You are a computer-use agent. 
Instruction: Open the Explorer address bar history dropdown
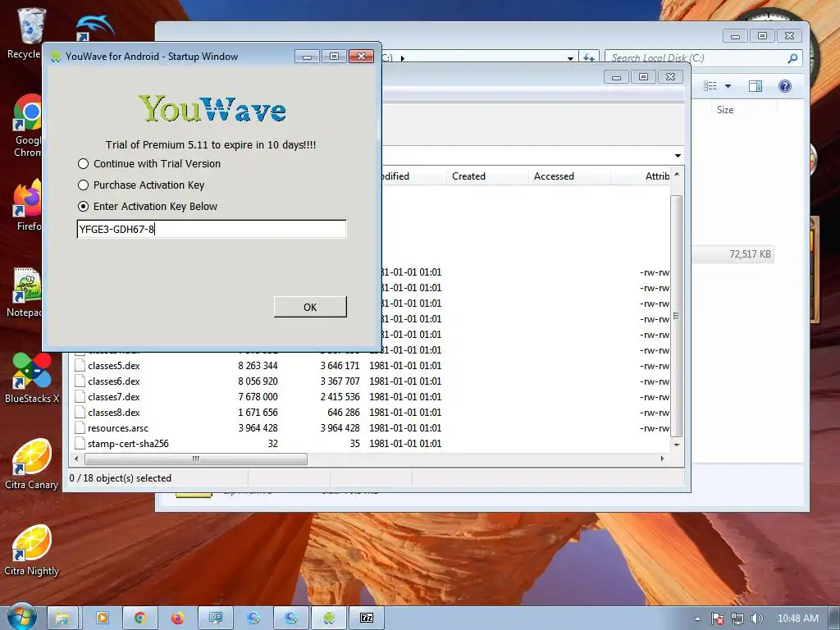coord(571,58)
